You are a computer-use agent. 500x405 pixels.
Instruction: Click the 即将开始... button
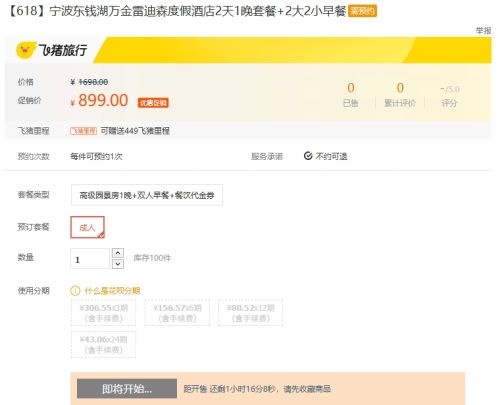tap(127, 389)
